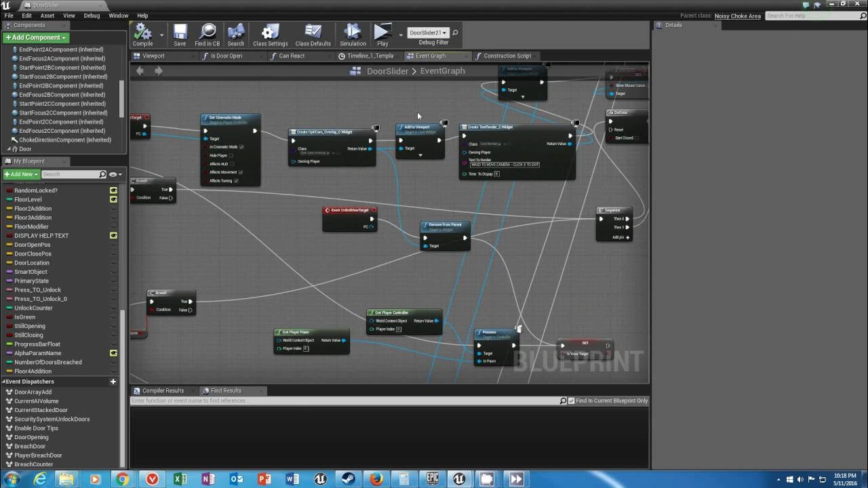Navigate forward in graph history
868x488 pixels.
click(158, 70)
